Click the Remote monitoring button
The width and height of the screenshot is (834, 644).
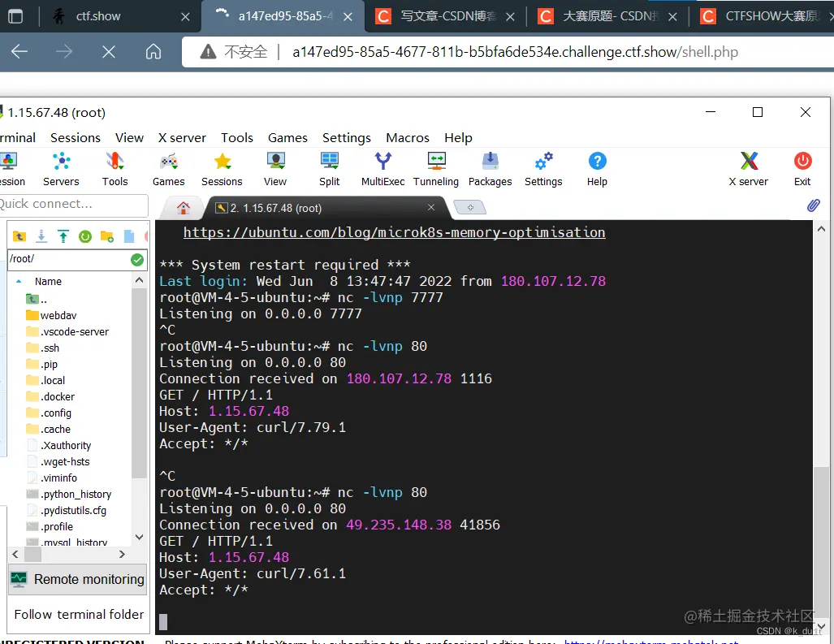pos(78,579)
